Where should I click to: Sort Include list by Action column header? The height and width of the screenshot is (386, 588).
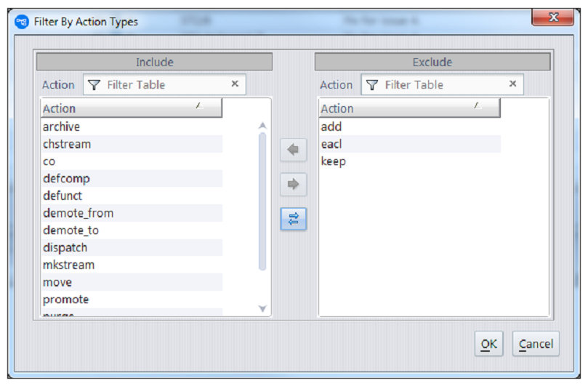click(131, 108)
